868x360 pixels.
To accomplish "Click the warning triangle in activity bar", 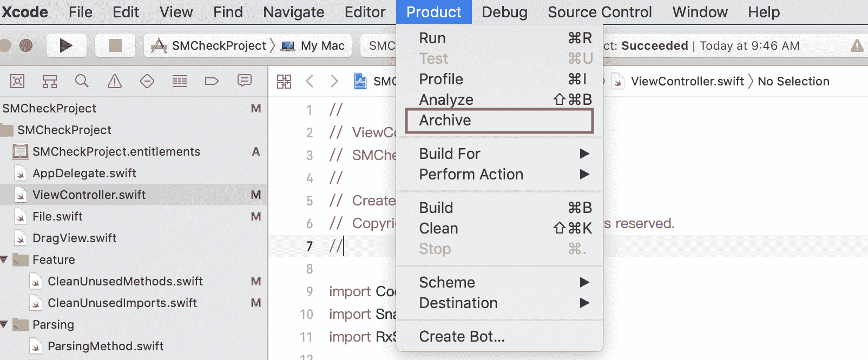I will 857,45.
